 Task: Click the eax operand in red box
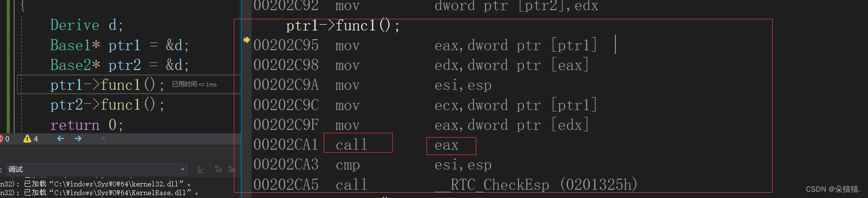pos(446,145)
